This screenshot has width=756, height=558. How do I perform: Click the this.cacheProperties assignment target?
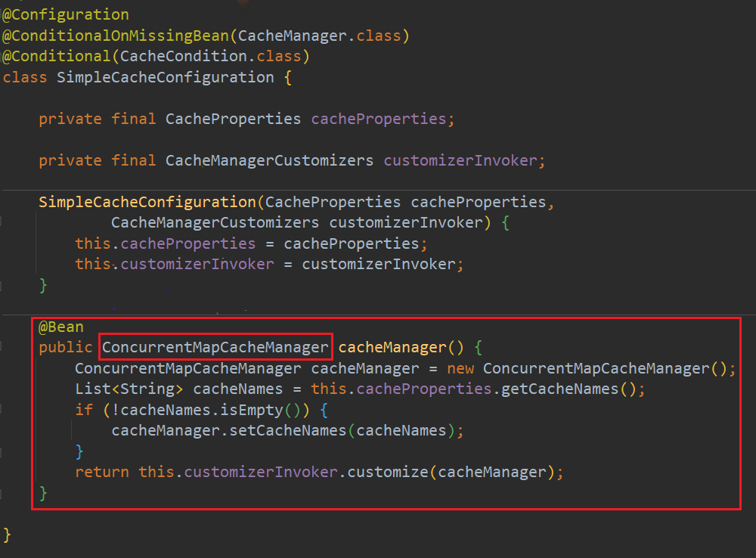tap(165, 243)
